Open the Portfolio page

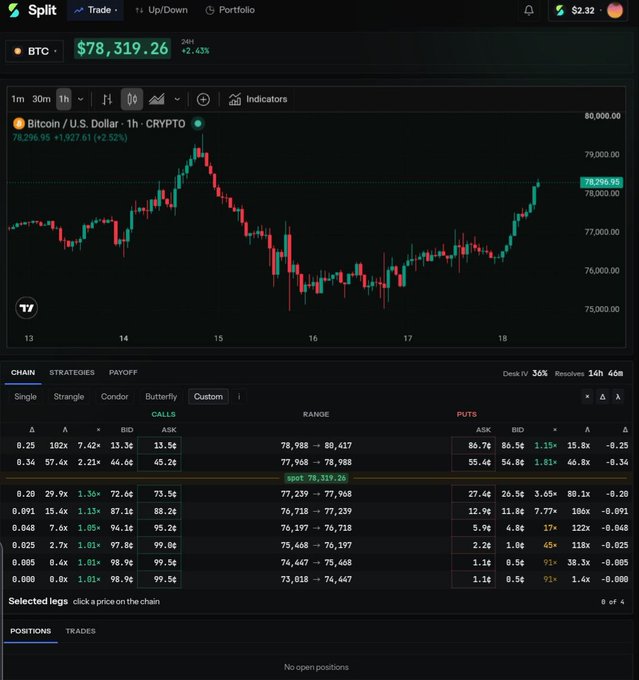[230, 10]
